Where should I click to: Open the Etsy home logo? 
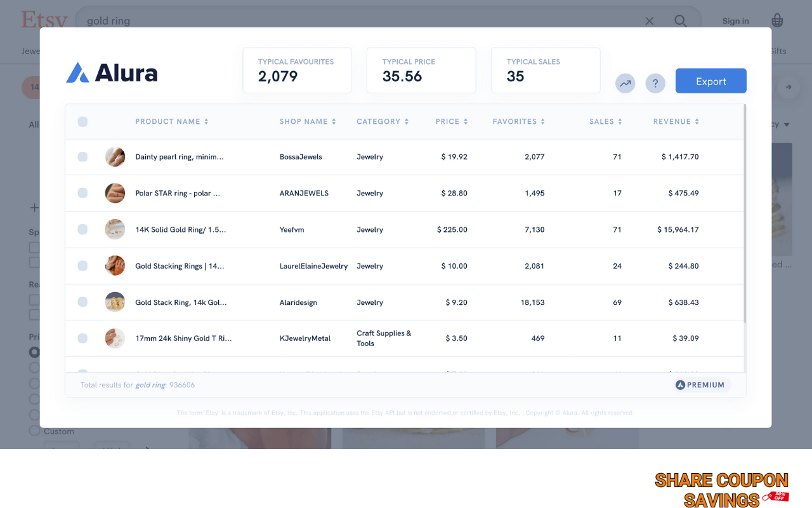[x=43, y=20]
